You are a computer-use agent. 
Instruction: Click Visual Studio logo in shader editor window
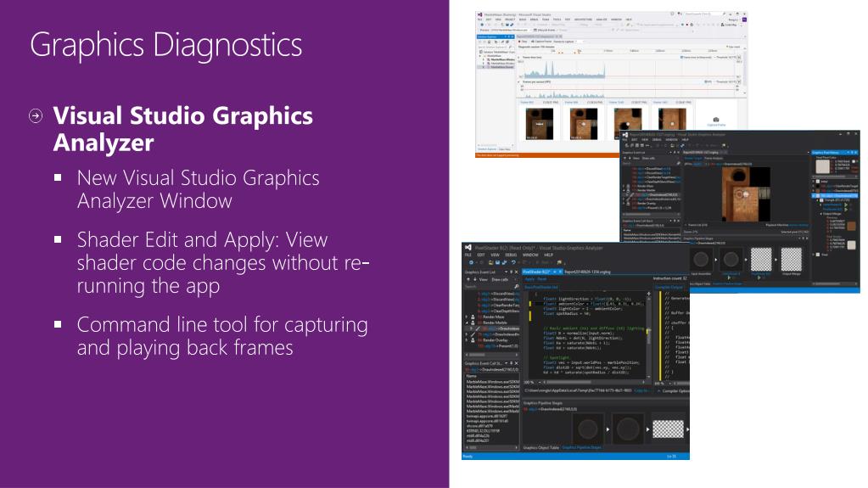coord(468,248)
